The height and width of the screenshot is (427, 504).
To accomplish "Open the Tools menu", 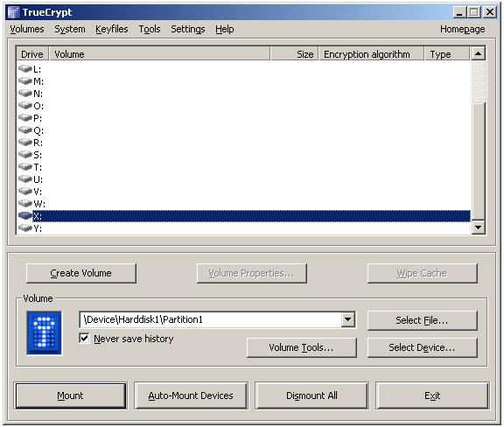I will [x=150, y=29].
